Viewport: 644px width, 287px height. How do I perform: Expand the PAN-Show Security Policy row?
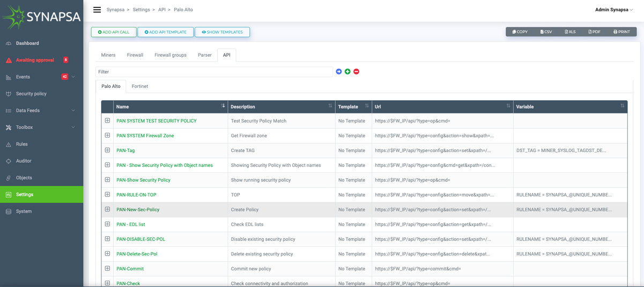(x=107, y=180)
